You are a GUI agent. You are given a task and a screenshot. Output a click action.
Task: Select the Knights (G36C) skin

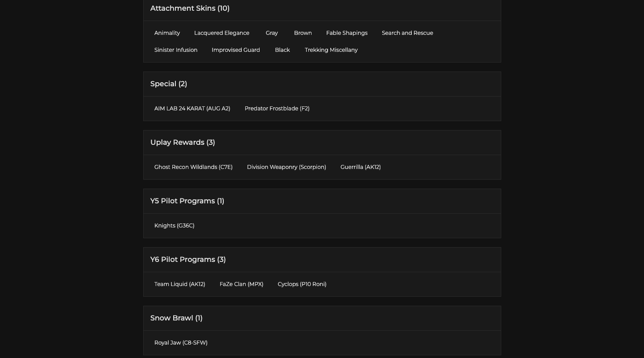174,226
